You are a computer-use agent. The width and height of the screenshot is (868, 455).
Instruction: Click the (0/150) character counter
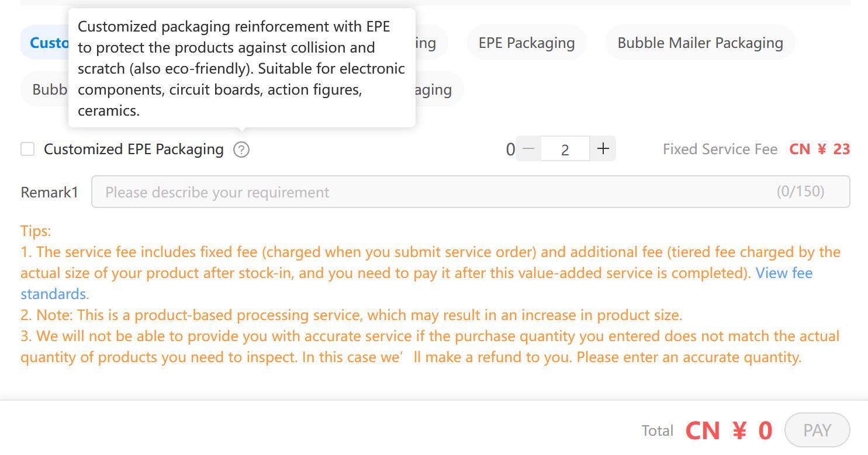800,192
